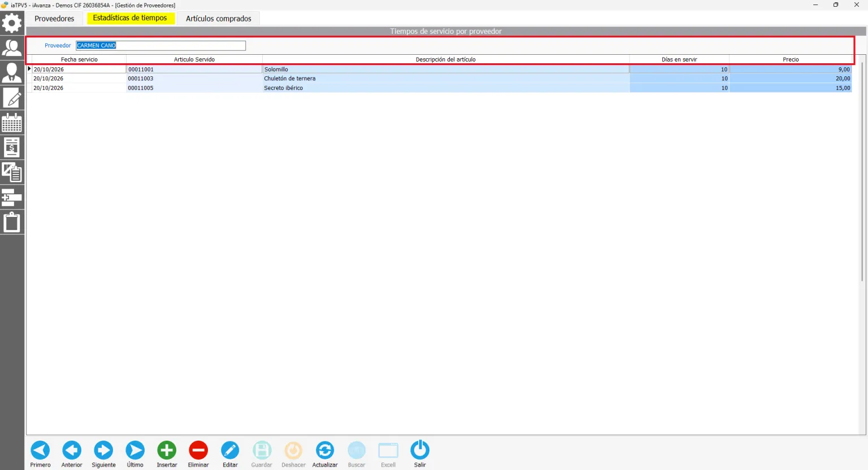Image resolution: width=868 pixels, height=470 pixels.
Task: Select the Chuletón de ternera row
Action: [442, 79]
